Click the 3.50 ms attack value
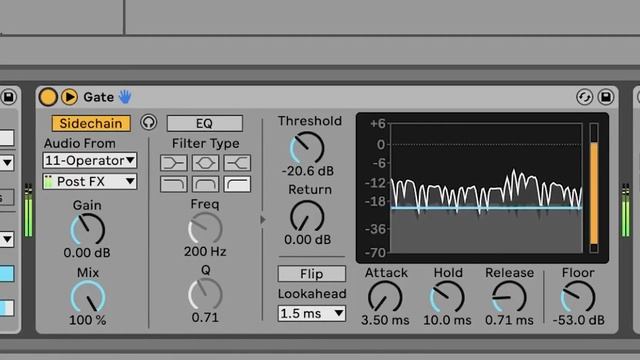Screen dimensions: 640x360 tap(385, 320)
